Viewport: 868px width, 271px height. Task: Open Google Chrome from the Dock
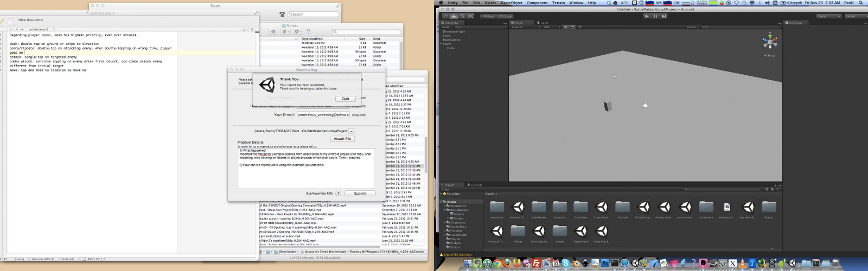(497, 263)
